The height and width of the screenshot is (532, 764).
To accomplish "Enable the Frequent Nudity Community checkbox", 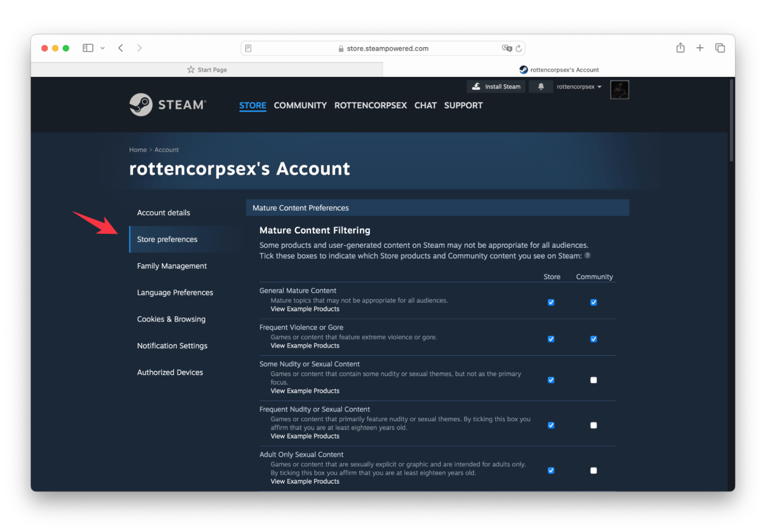I will 594,425.
